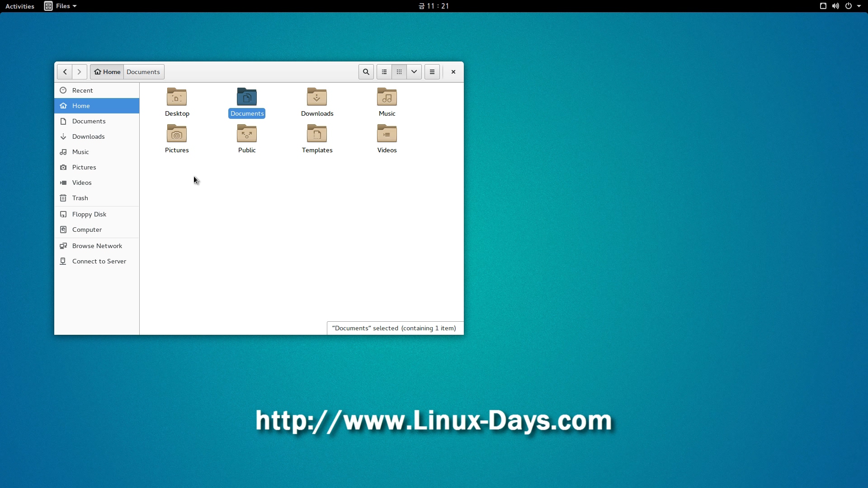Click the accessibility window icon in top bar
This screenshot has height=488, width=868.
pos(823,6)
